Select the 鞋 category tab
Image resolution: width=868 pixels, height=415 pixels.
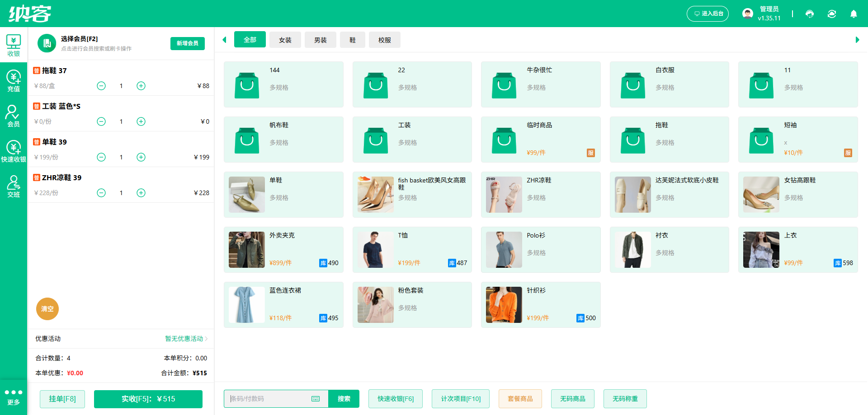(x=353, y=40)
